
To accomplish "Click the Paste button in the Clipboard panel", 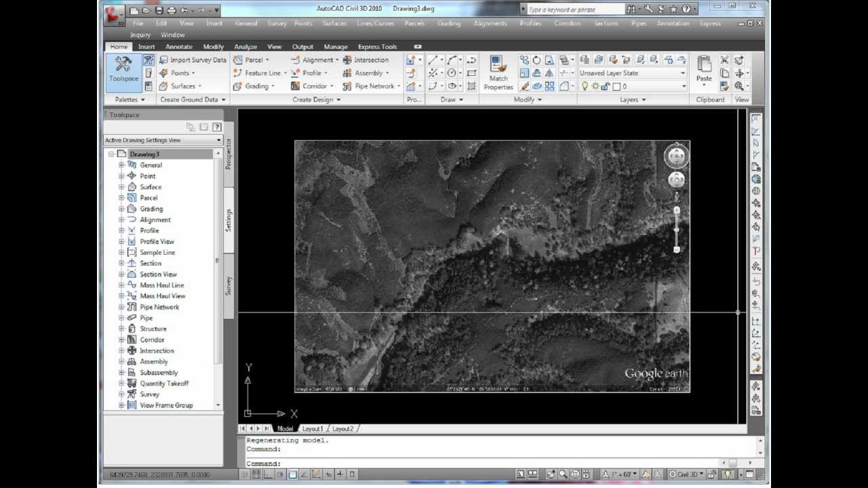I will pos(704,70).
